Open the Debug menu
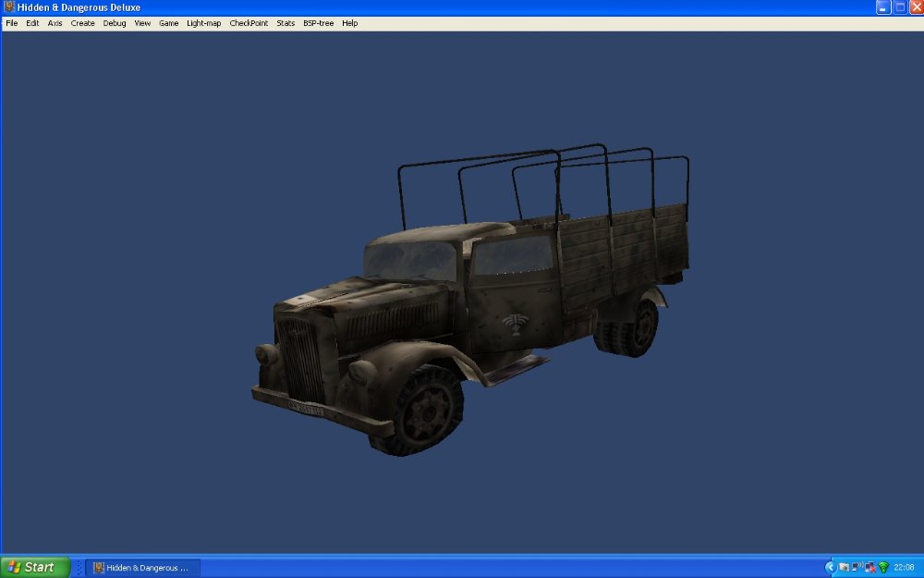 click(114, 23)
